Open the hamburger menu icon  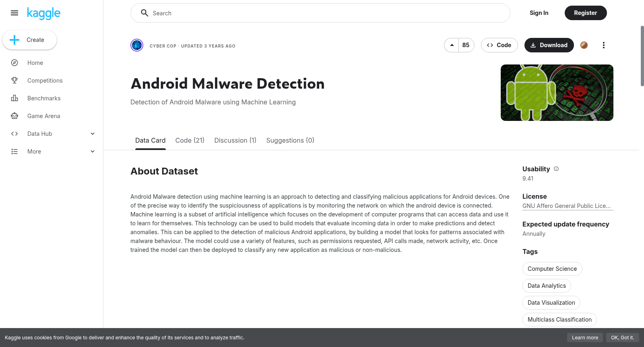click(14, 13)
